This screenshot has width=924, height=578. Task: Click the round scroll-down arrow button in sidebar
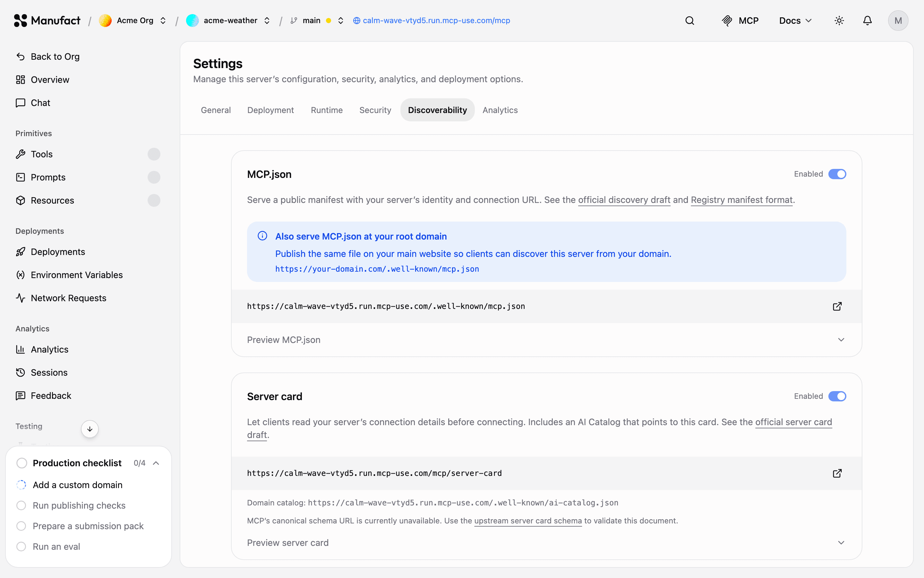click(90, 429)
